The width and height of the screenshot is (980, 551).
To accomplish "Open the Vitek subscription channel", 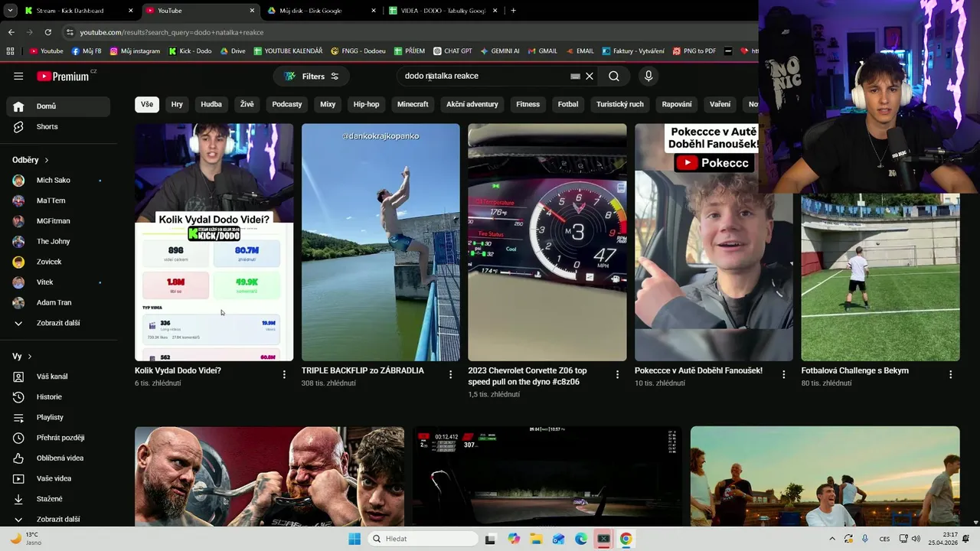I will pos(58,282).
